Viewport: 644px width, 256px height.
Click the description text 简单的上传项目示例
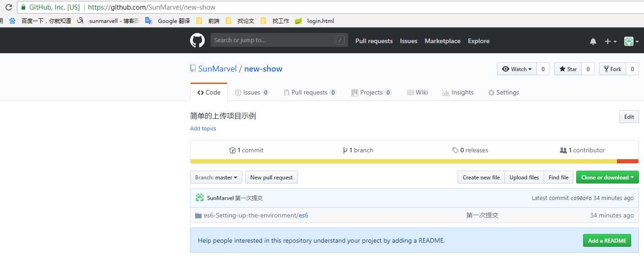coord(223,116)
